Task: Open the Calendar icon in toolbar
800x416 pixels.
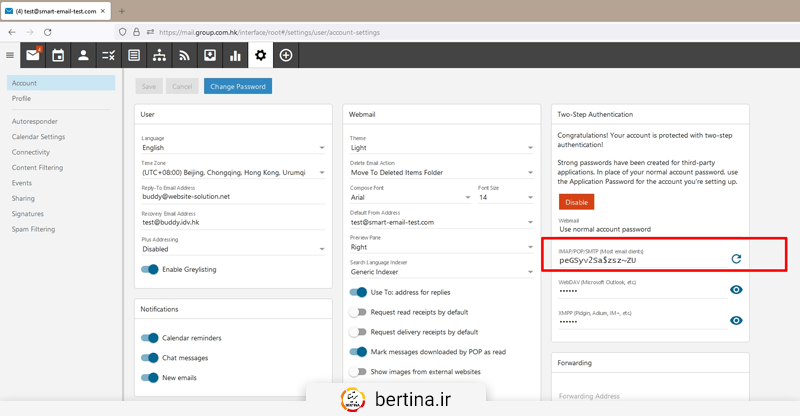Action: coord(58,55)
